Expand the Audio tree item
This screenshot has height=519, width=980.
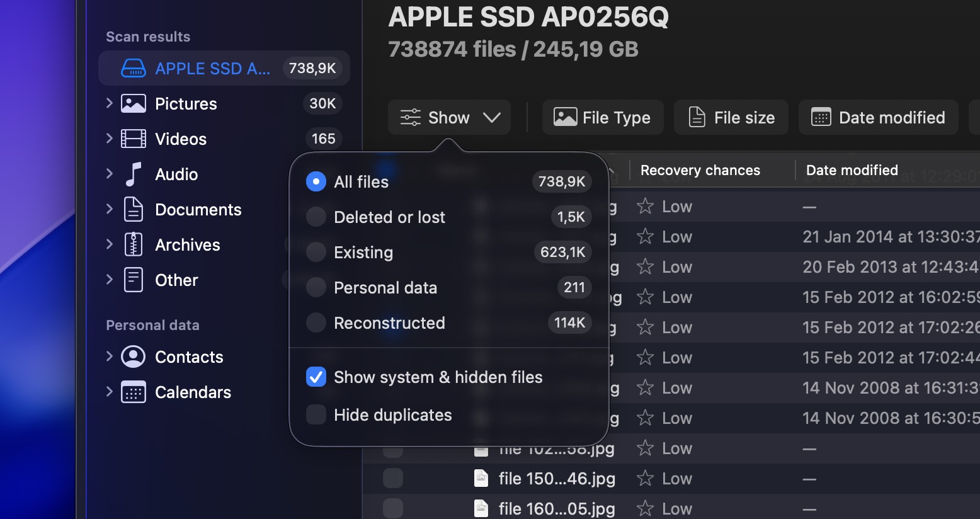109,174
